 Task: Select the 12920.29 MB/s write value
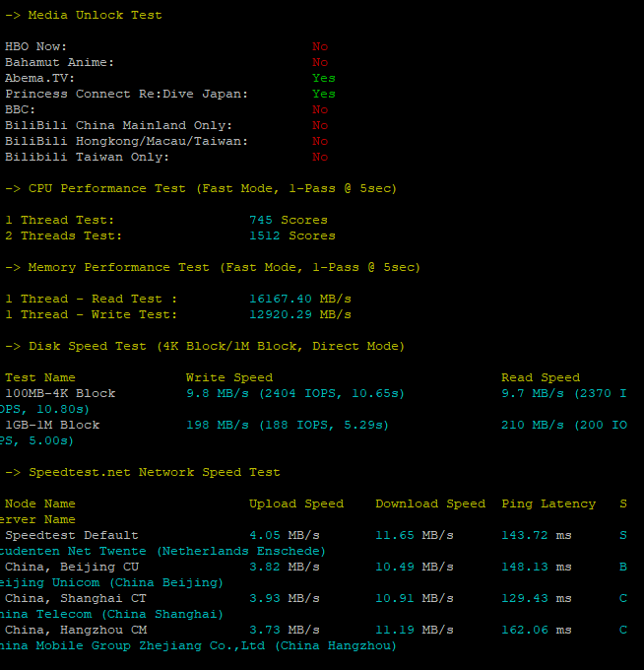[x=300, y=314]
